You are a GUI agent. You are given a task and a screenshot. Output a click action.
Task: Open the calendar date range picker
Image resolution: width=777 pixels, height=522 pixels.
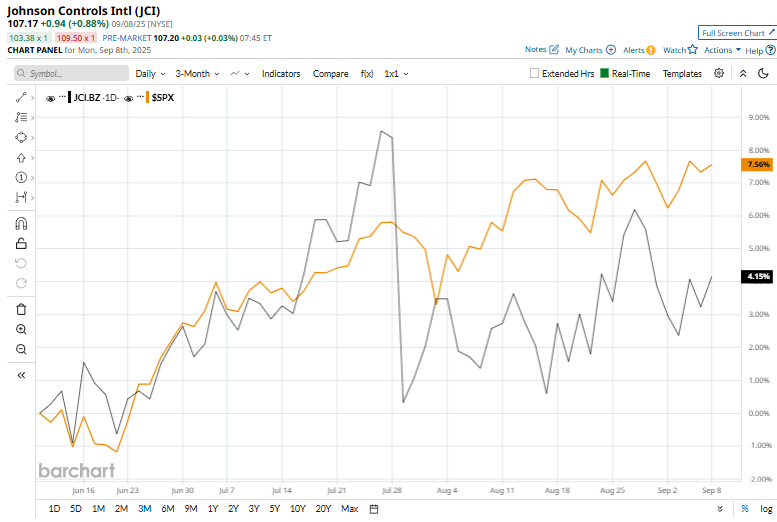point(374,509)
